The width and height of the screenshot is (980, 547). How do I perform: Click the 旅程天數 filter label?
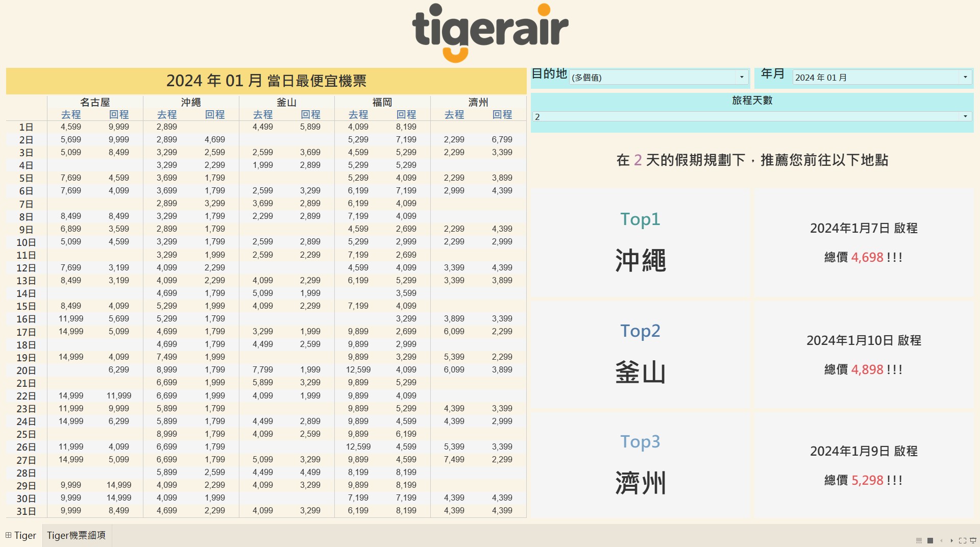[x=752, y=101]
